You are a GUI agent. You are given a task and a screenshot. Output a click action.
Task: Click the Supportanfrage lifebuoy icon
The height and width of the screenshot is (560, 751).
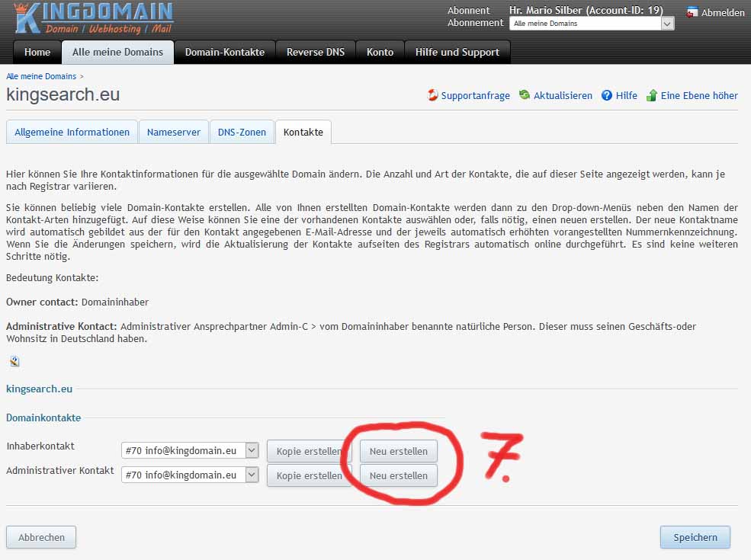(x=432, y=95)
